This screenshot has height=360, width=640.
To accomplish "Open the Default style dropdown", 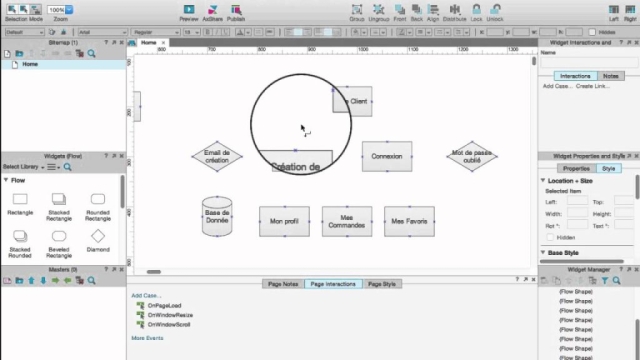I will [x=24, y=32].
